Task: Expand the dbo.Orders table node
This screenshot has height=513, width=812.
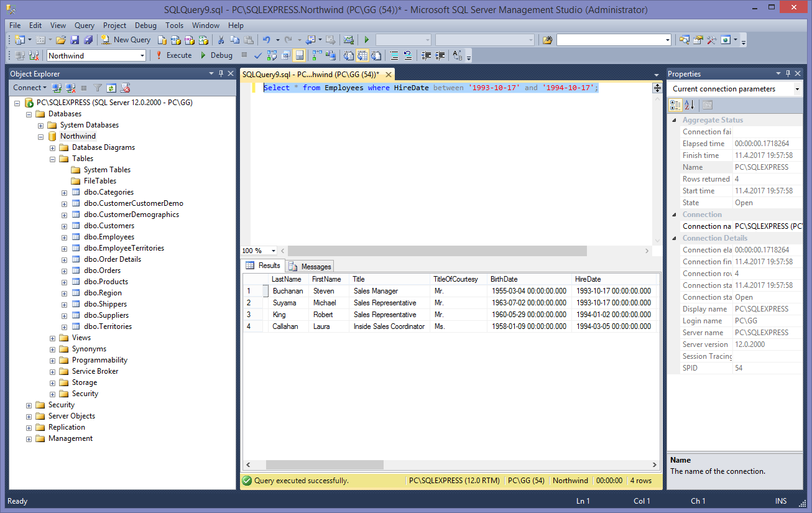Action: click(64, 270)
